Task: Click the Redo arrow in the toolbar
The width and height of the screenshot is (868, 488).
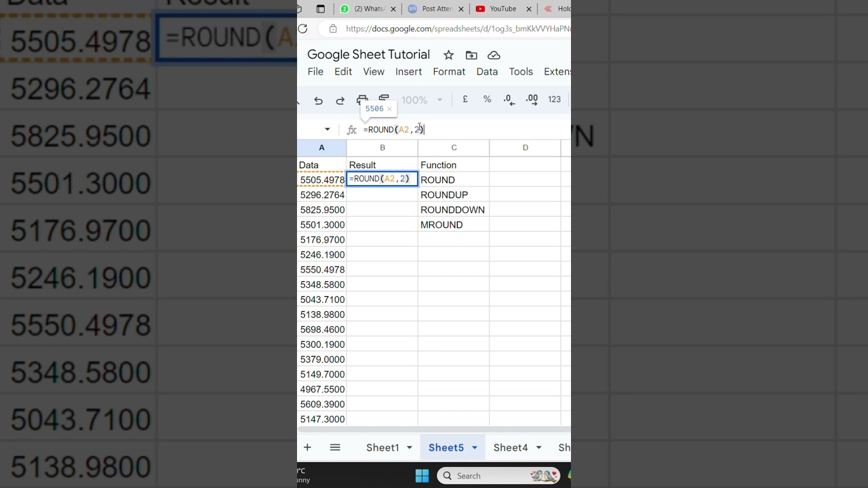Action: (340, 100)
